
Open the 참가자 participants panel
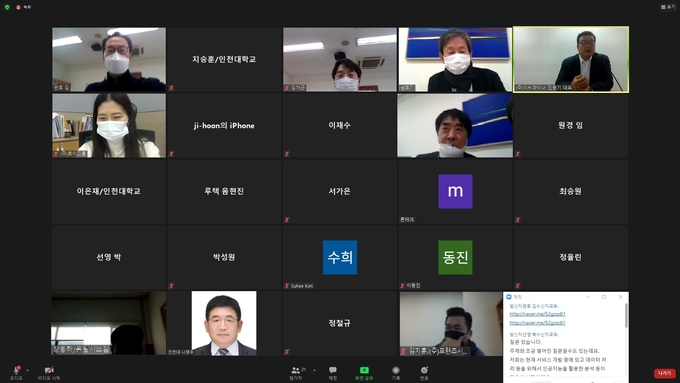(296, 373)
